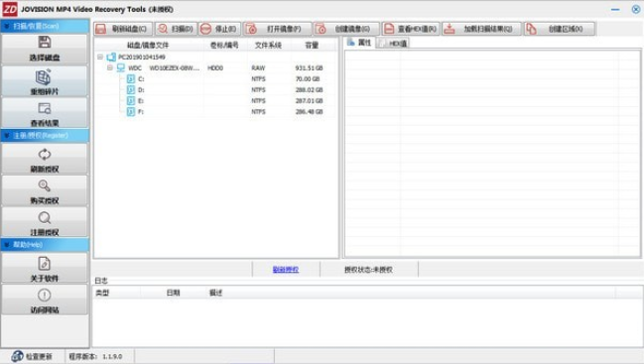Click the 容量 capacity column header
Image resolution: width=644 pixels, height=364 pixels.
pyautogui.click(x=312, y=46)
